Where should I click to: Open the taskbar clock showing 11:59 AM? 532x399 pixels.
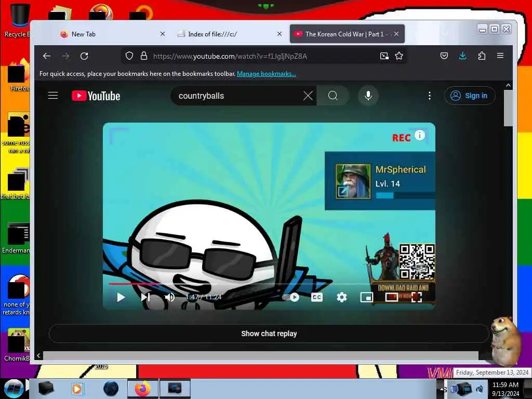click(506, 389)
